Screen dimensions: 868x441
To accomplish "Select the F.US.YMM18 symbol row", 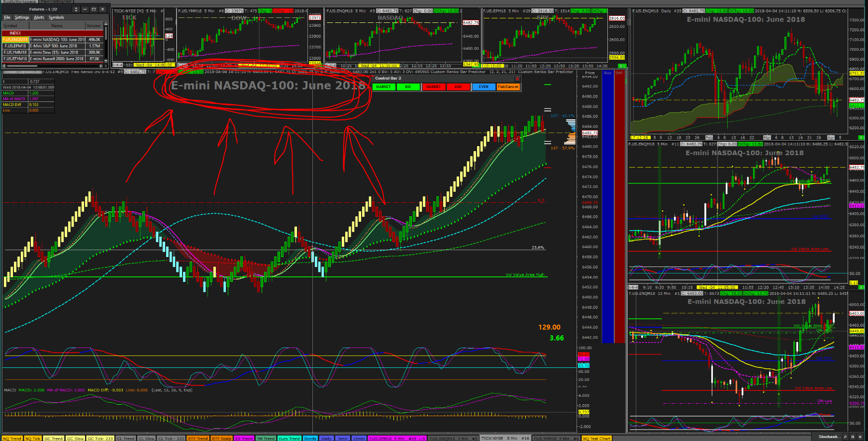I will [52, 52].
